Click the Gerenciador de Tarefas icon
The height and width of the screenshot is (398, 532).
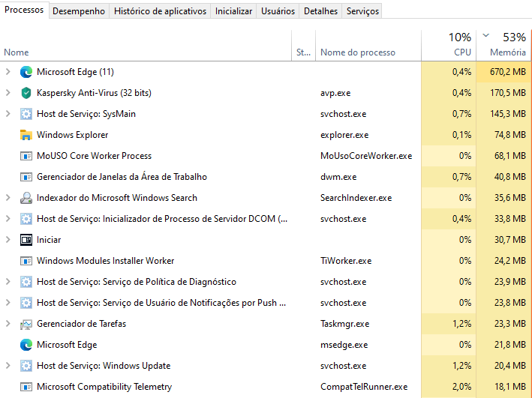pyautogui.click(x=26, y=324)
